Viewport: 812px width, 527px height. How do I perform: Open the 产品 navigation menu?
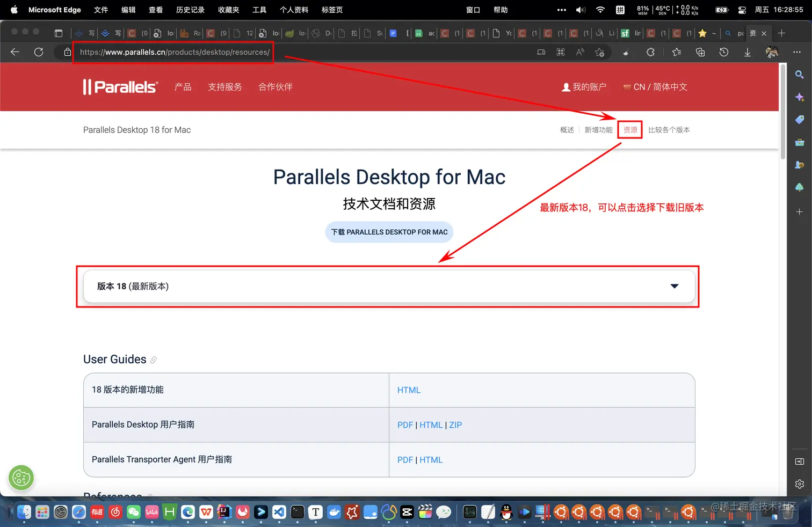[183, 87]
